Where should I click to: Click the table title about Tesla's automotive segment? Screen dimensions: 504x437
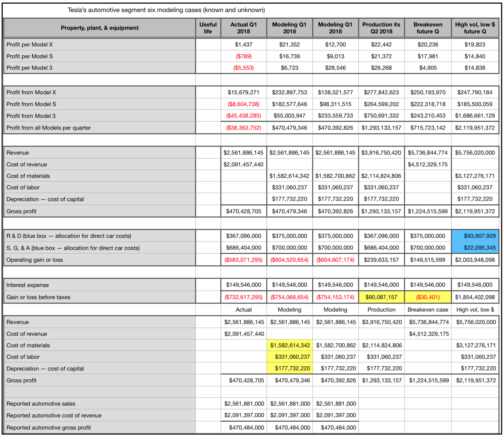point(166,10)
